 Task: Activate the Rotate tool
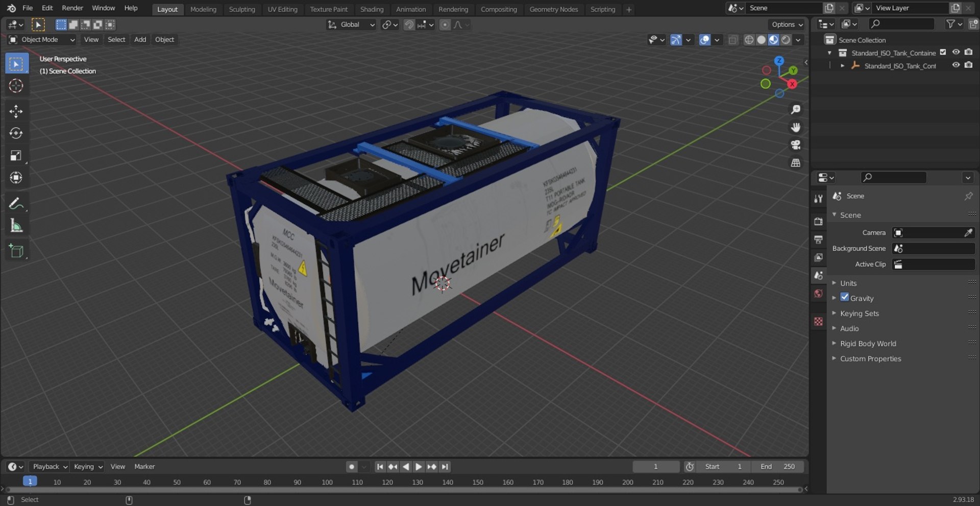[16, 133]
